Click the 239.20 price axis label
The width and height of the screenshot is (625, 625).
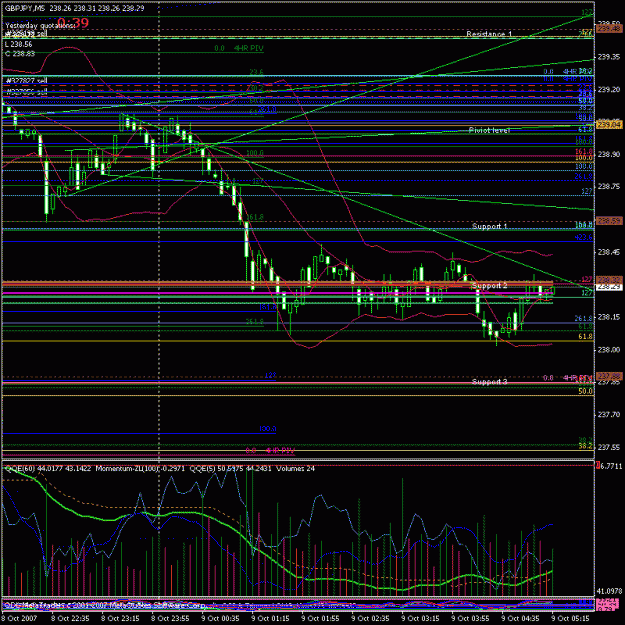(x=609, y=90)
